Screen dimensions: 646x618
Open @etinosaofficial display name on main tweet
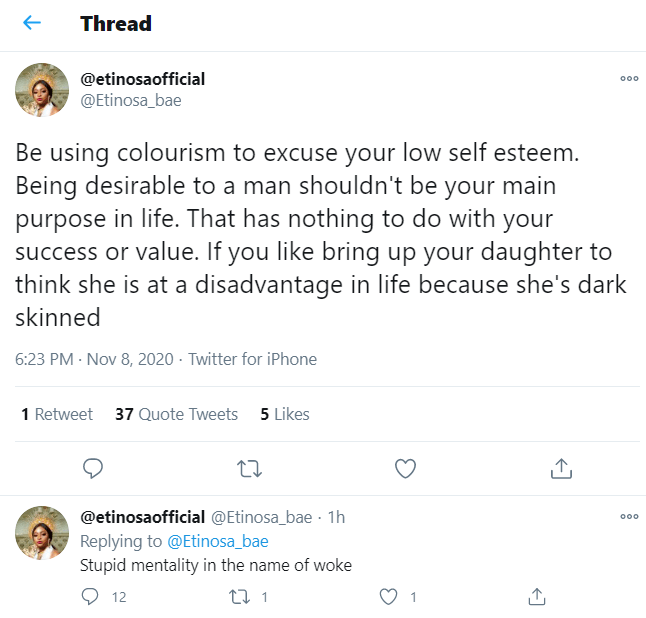tap(142, 79)
